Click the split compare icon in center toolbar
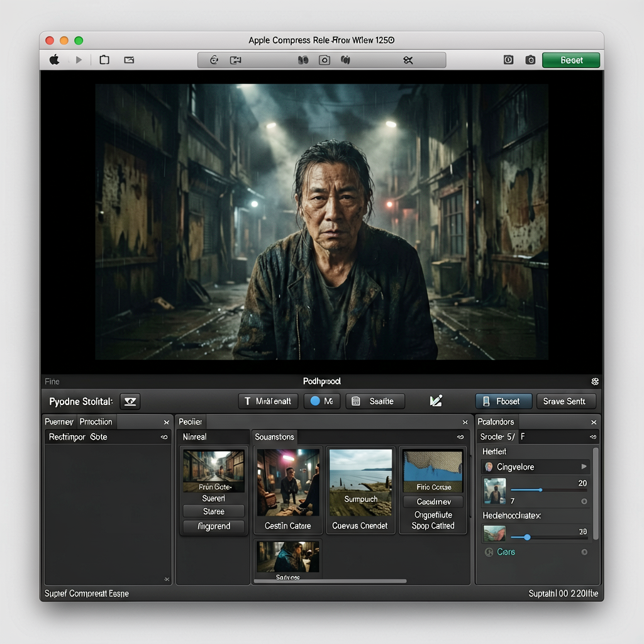The height and width of the screenshot is (644, 644). tap(303, 60)
